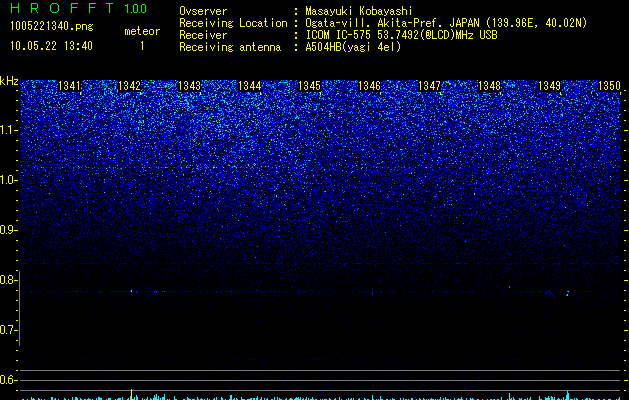
Task: Click the observer name Masayuki Kobayashi
Action: 359,11
